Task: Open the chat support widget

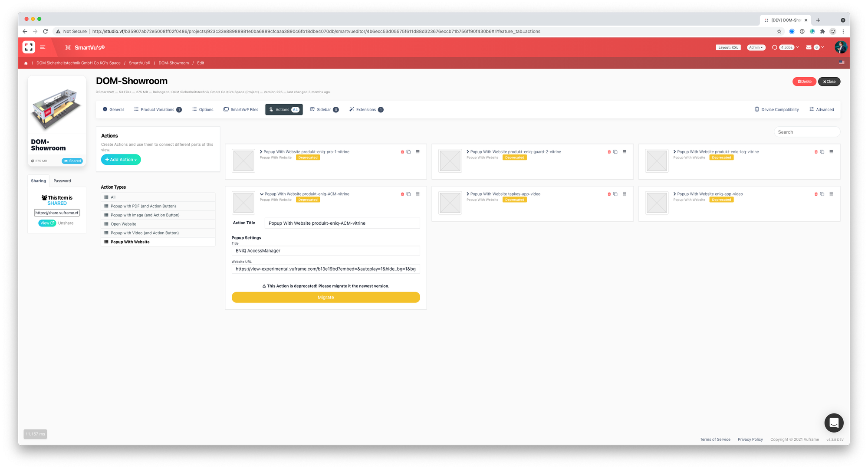Action: 834,423
